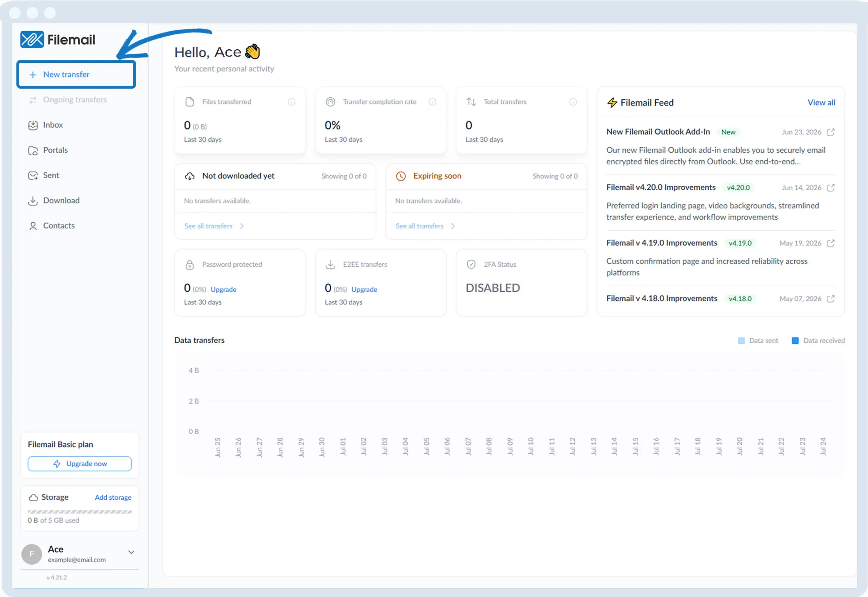Click the Portals folder icon

[x=33, y=151]
